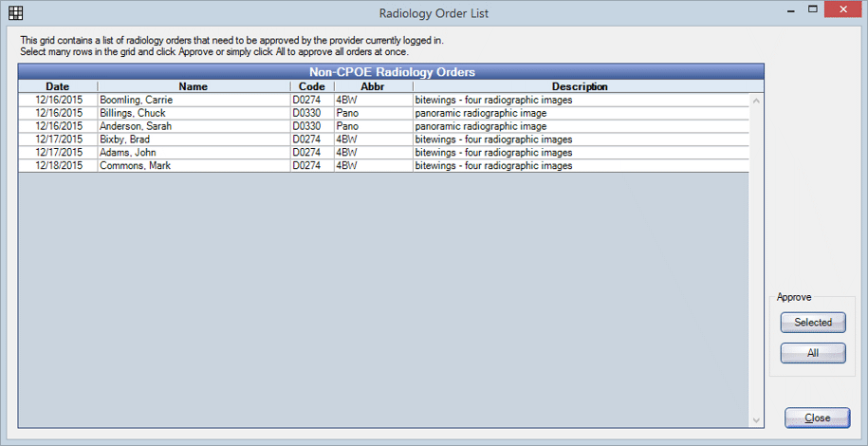Select the Commons, Mark order row

194,166
